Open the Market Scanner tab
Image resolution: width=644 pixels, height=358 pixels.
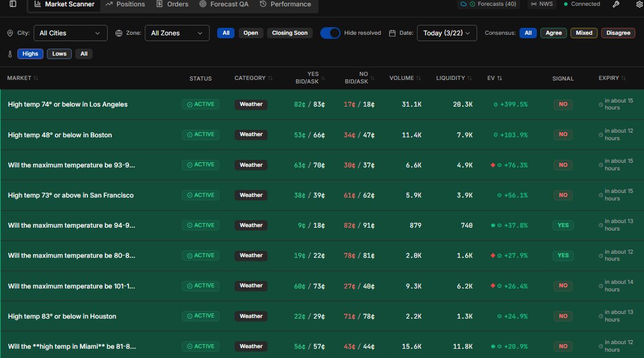tap(64, 4)
